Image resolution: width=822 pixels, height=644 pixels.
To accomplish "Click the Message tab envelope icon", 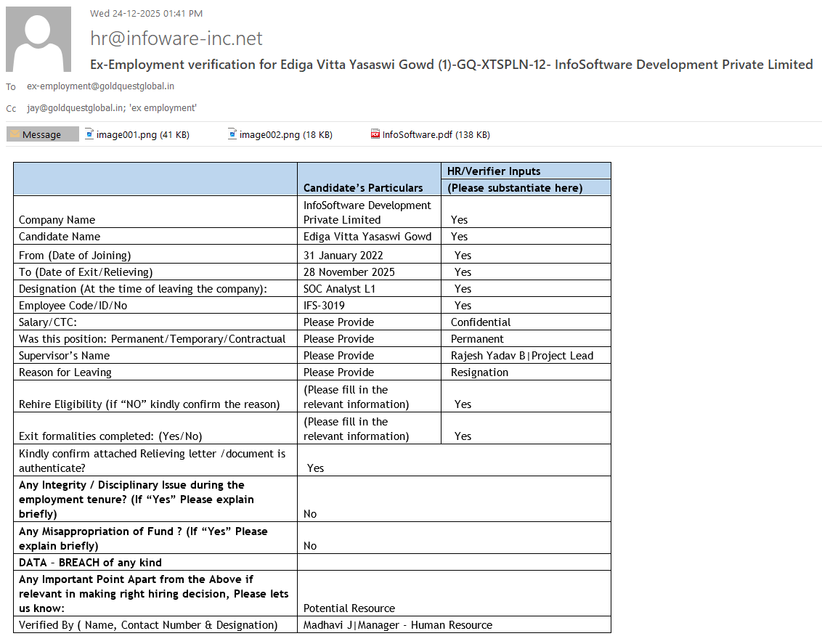I will point(15,134).
